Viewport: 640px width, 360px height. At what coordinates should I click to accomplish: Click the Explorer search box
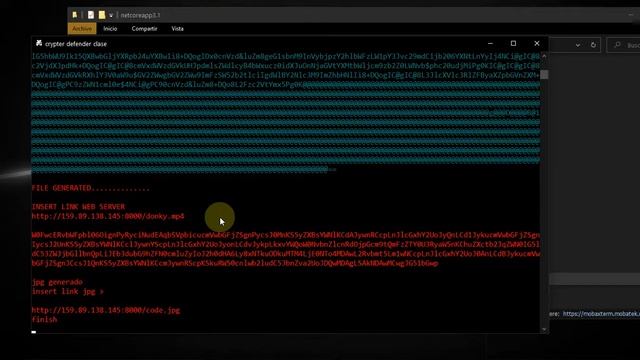click(623, 45)
